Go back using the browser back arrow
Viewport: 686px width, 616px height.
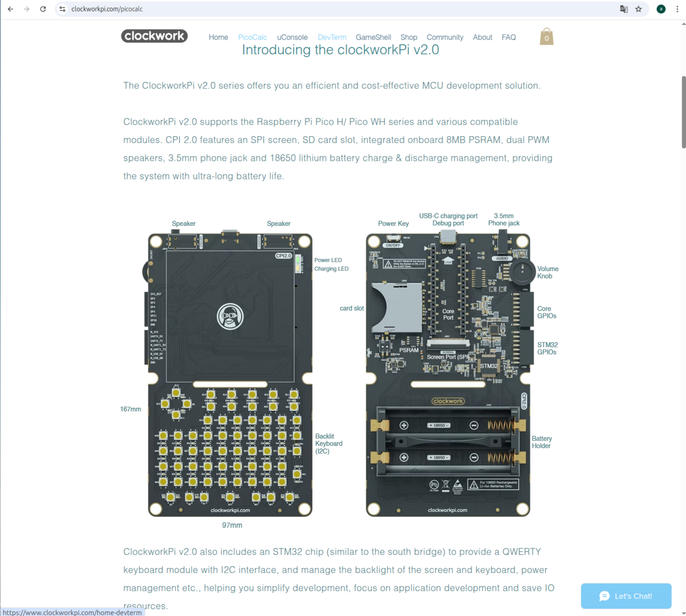coord(11,9)
